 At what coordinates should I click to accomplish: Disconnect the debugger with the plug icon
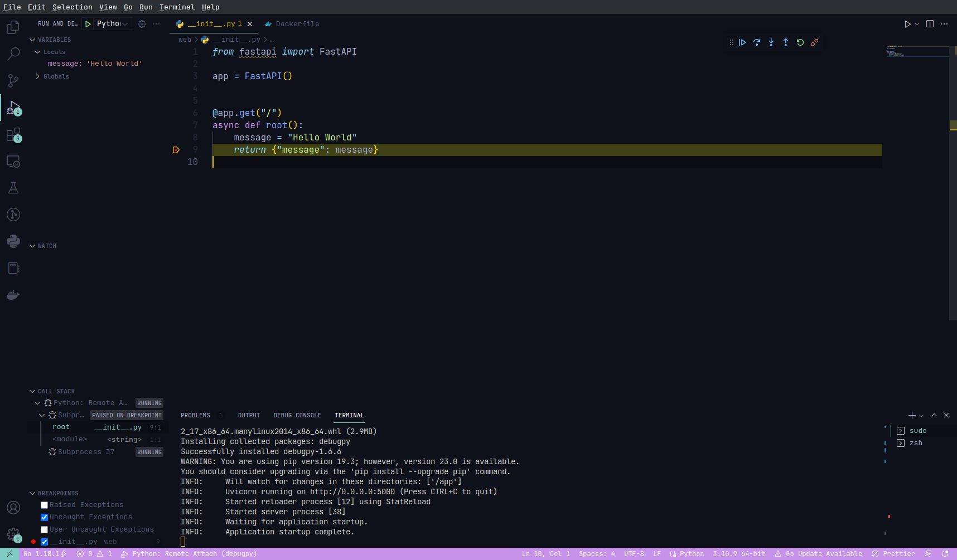(x=815, y=42)
